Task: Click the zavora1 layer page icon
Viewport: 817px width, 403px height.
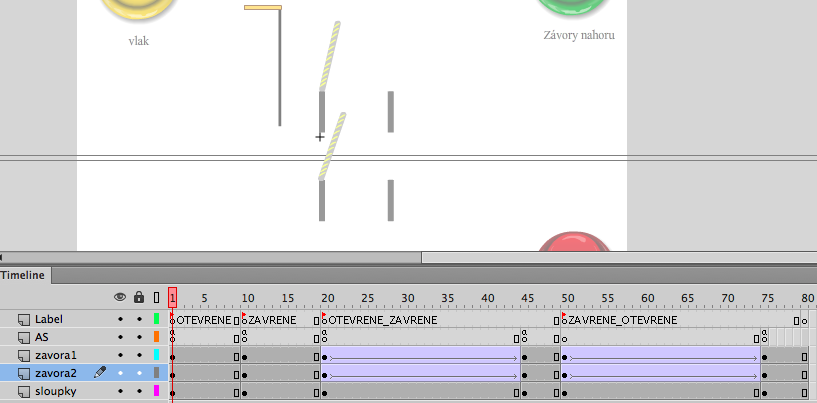Action: point(23,356)
